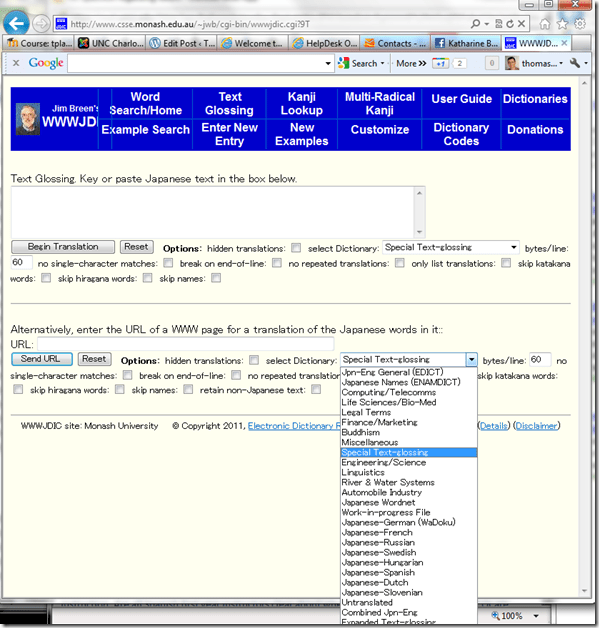Screen dimensions: 599x628
Task: Click the browser Back arrow button
Action: [x=16, y=24]
